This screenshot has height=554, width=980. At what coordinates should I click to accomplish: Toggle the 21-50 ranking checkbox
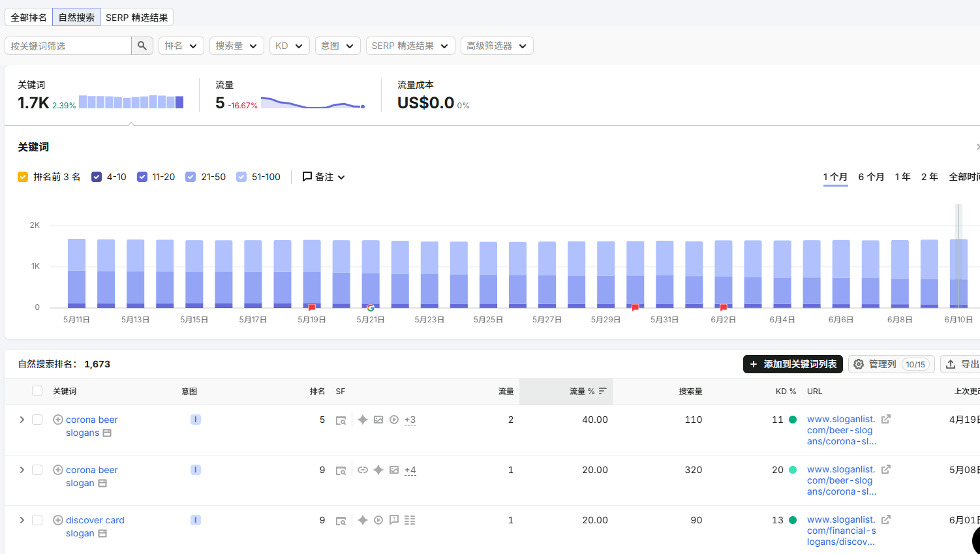191,177
